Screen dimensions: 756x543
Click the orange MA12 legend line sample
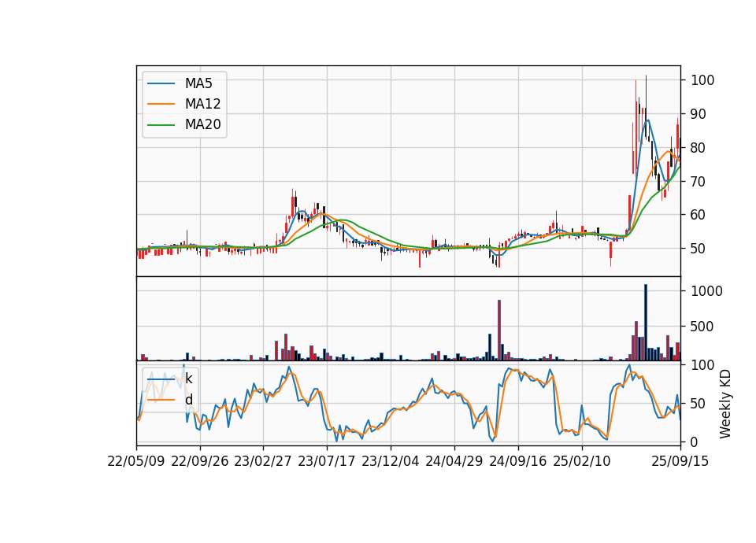tap(161, 104)
